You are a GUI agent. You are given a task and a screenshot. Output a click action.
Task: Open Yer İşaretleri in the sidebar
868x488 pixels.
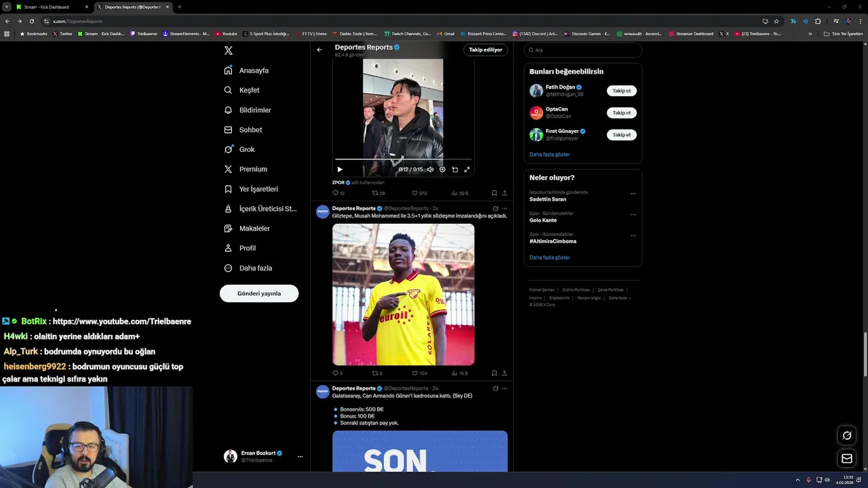(251, 189)
